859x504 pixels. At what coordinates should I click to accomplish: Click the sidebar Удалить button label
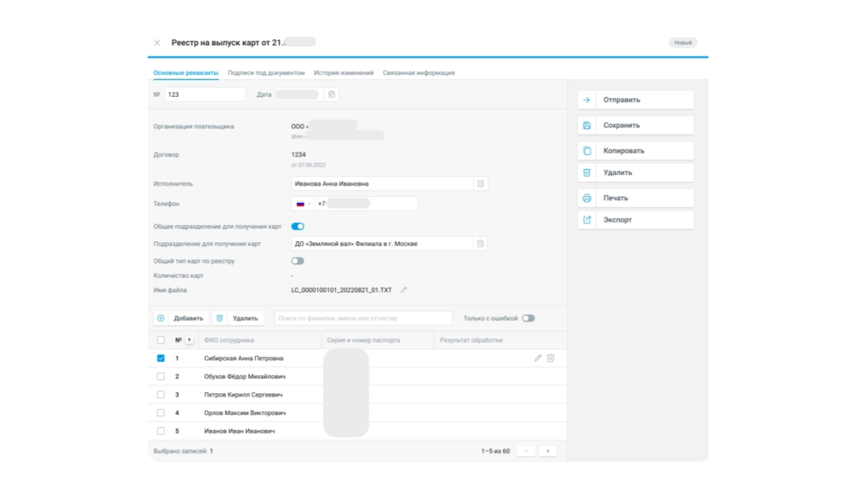(617, 172)
